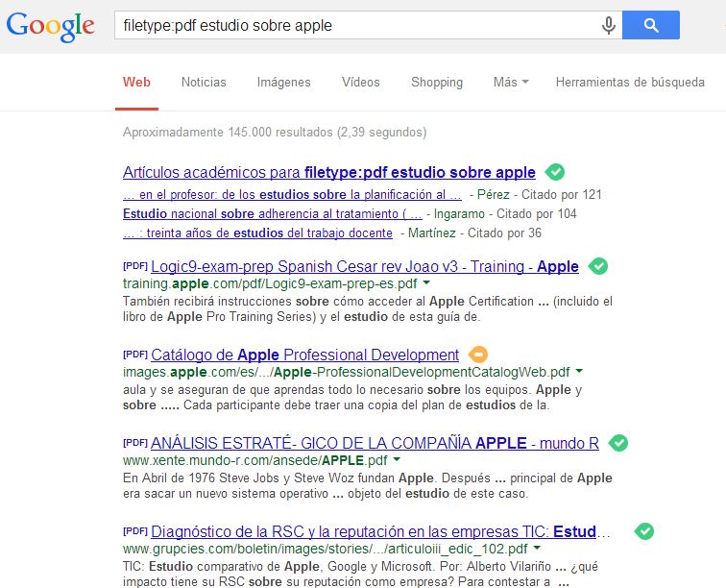
Task: Switch to the Imágenes tab
Action: (x=283, y=83)
